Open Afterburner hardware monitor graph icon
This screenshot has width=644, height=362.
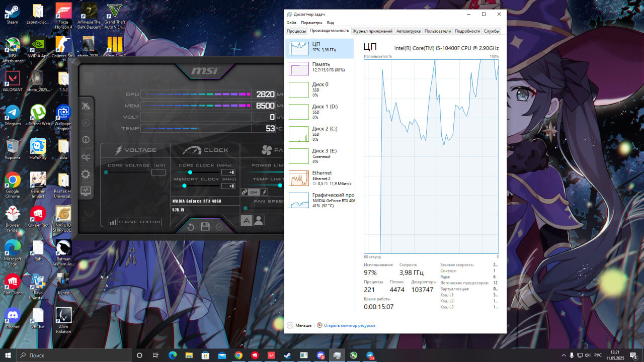[x=86, y=191]
